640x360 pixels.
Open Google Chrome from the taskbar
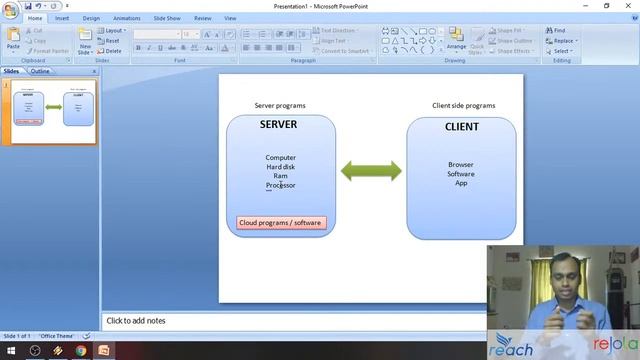(x=81, y=351)
